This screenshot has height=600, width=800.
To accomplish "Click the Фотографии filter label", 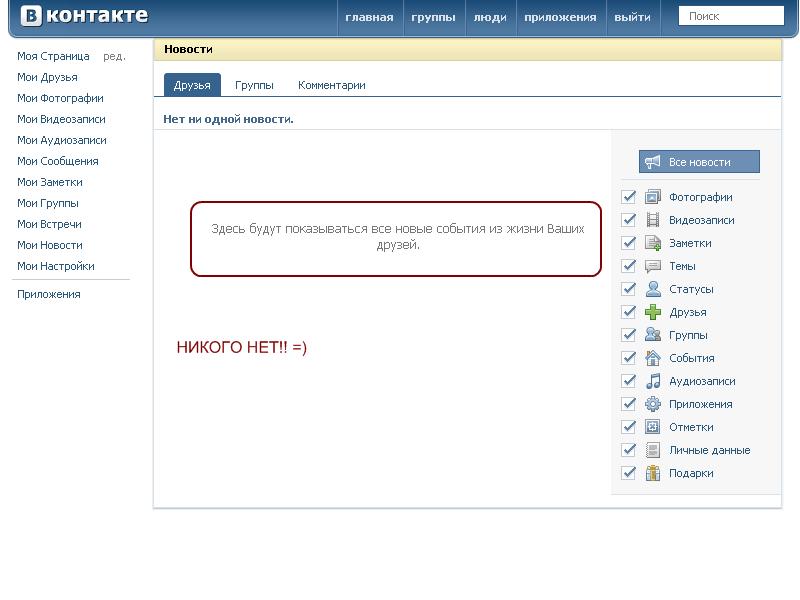I will tap(701, 197).
